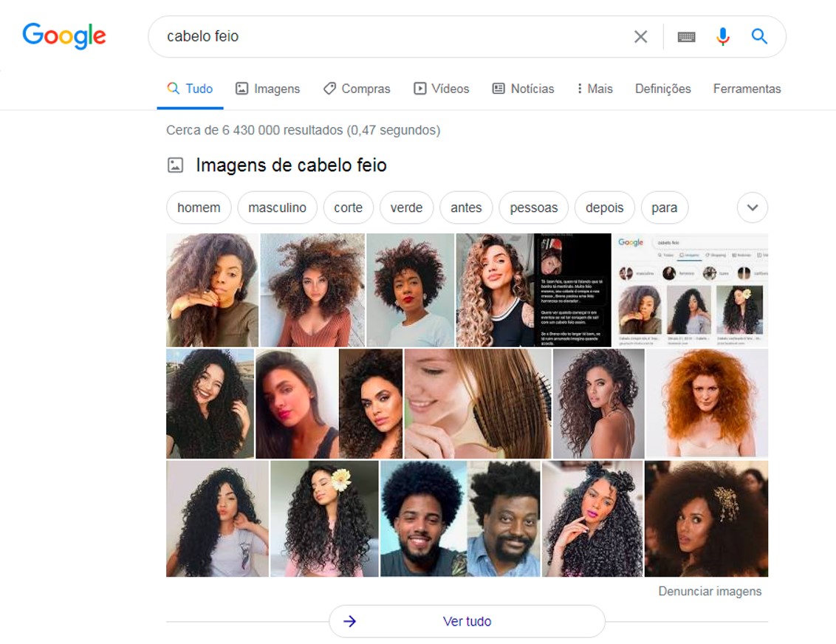Expand more filter chips with the chevron
836x644 pixels.
pos(752,208)
